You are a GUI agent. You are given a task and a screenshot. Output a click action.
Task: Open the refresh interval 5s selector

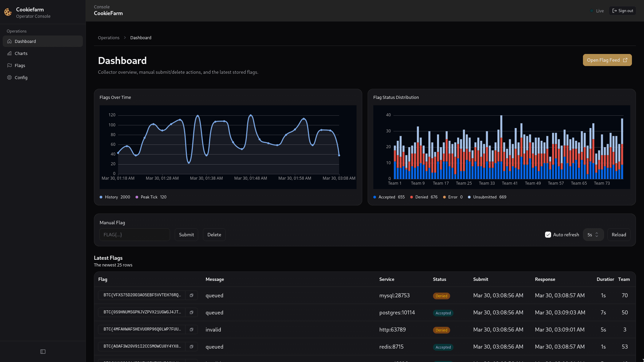(593, 235)
